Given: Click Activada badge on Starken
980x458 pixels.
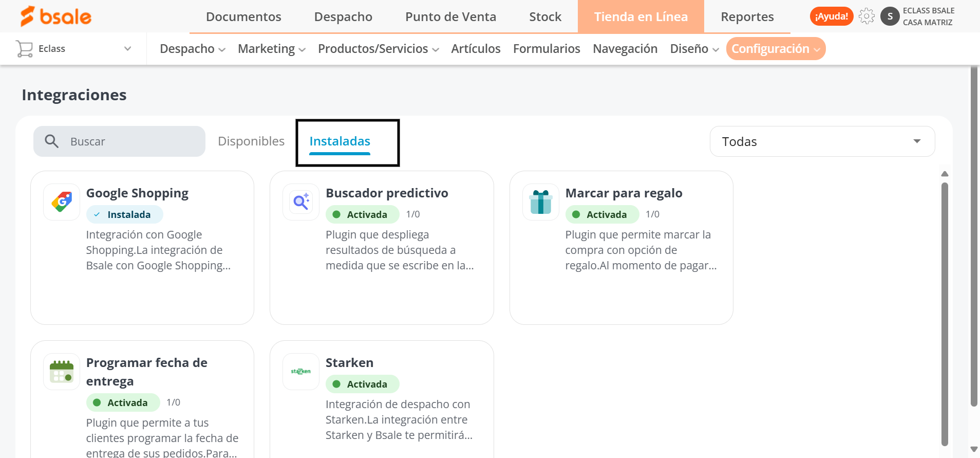Looking at the screenshot, I should coord(362,384).
